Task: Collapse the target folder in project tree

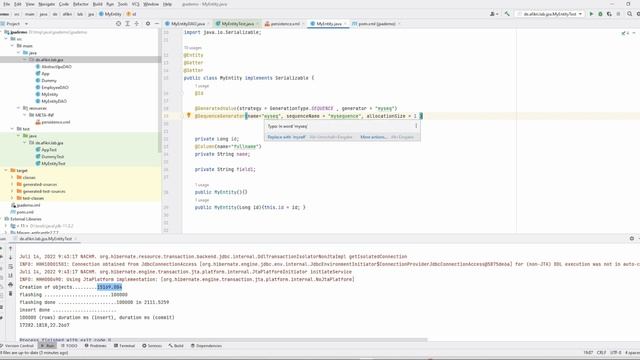Action: (6, 170)
